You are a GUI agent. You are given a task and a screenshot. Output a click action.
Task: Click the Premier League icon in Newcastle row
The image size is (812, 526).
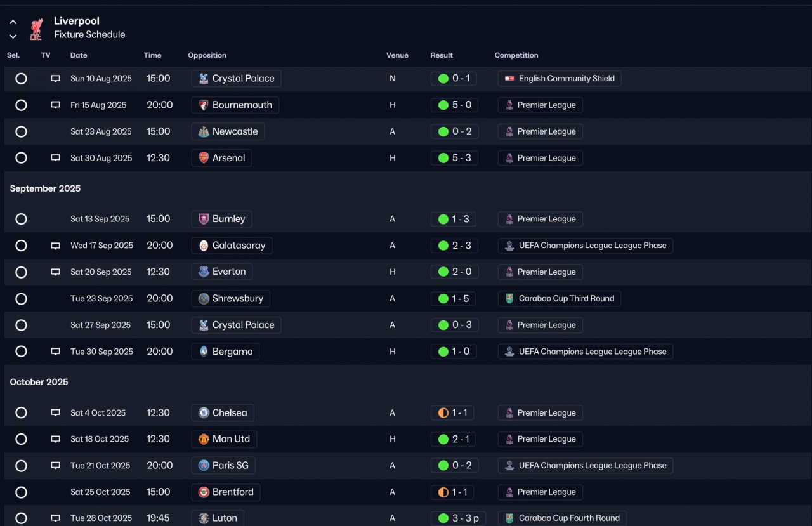[509, 132]
